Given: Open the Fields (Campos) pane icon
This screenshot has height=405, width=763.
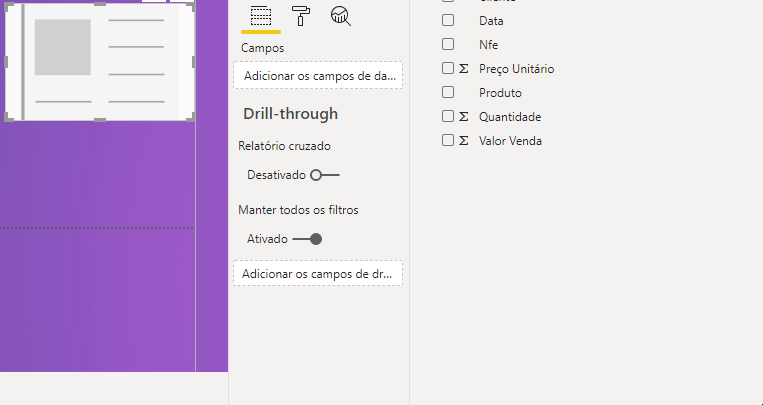Looking at the screenshot, I should click(261, 16).
